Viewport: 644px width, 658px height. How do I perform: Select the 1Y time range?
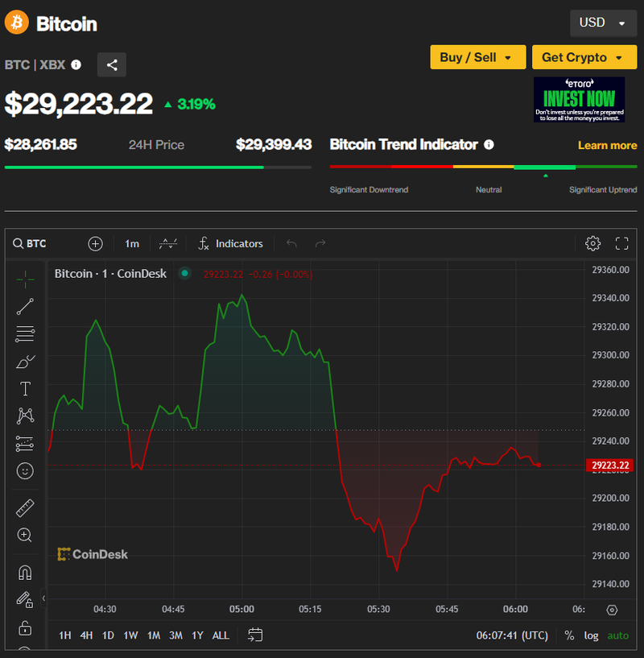click(x=197, y=635)
